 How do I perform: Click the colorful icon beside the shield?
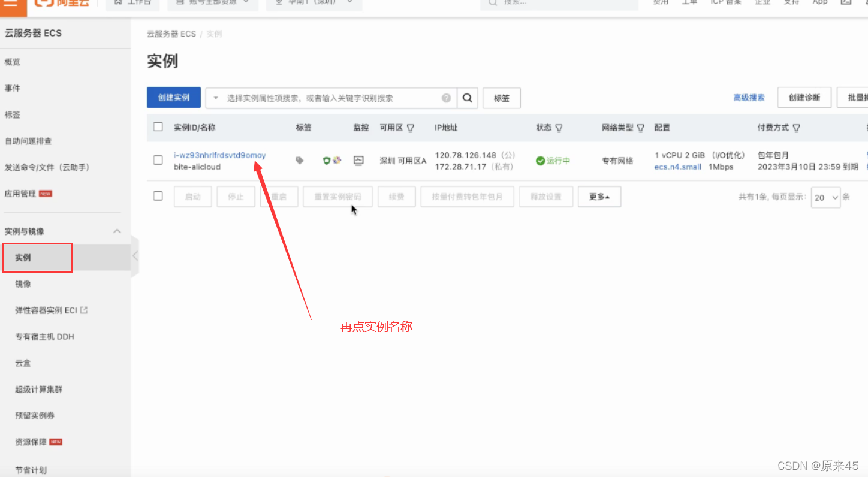[337, 161]
